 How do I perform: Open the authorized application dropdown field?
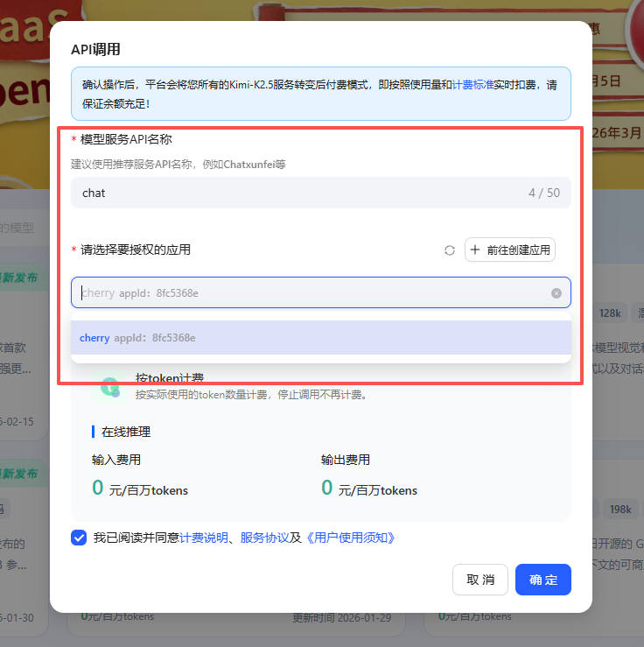tap(315, 293)
